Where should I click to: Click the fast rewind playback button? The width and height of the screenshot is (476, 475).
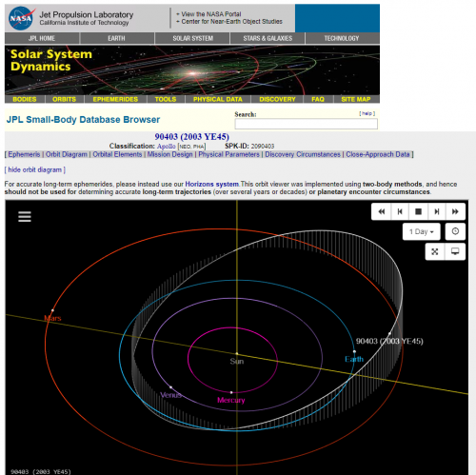coord(381,211)
